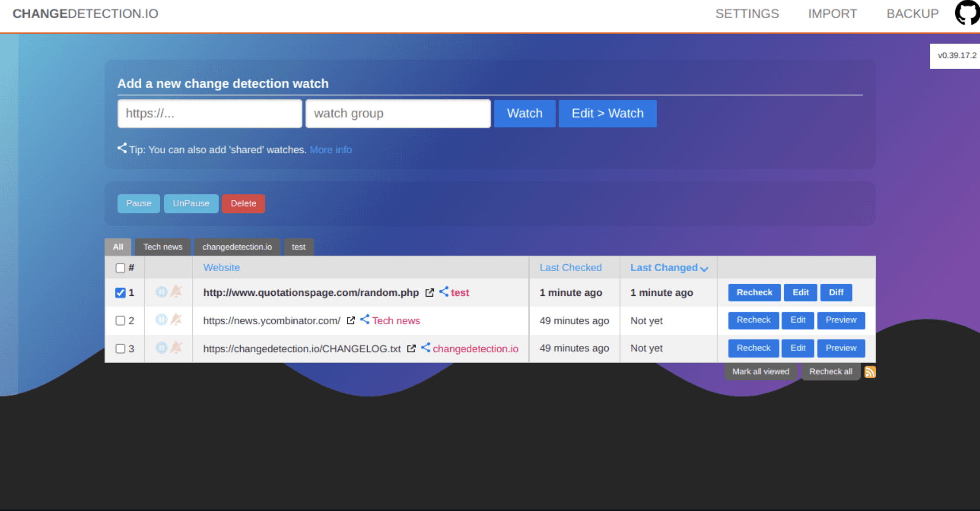Image resolution: width=980 pixels, height=511 pixels.
Task: Recheck the news.ycombinator.com watch
Action: 754,320
